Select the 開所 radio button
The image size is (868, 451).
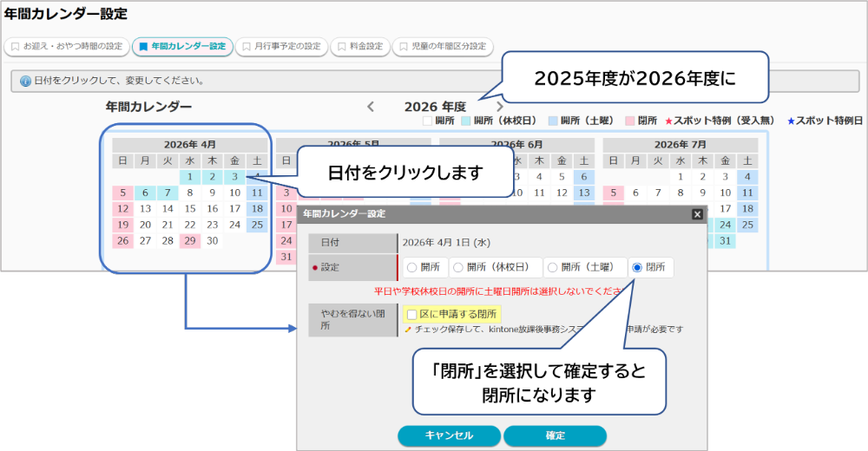tap(411, 268)
